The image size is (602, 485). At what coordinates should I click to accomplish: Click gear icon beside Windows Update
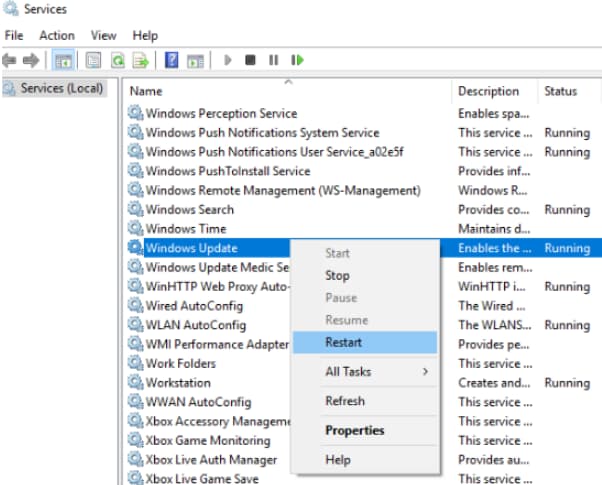coord(135,247)
